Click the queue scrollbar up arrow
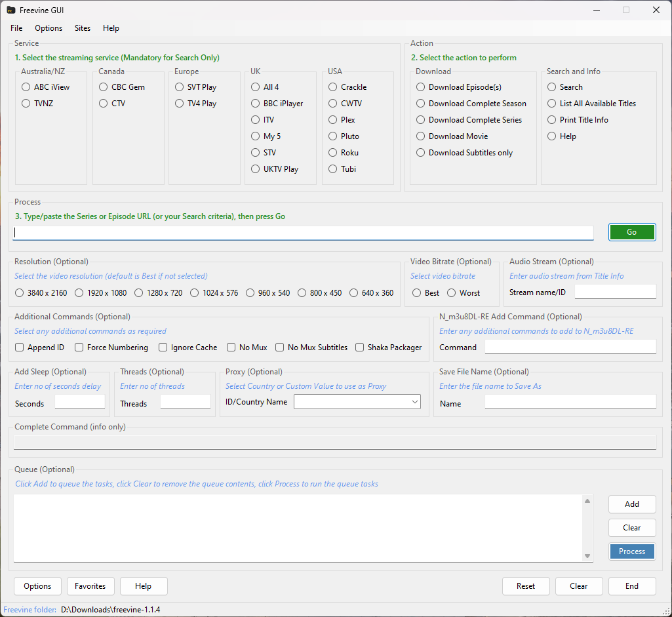The height and width of the screenshot is (617, 672). (x=587, y=502)
